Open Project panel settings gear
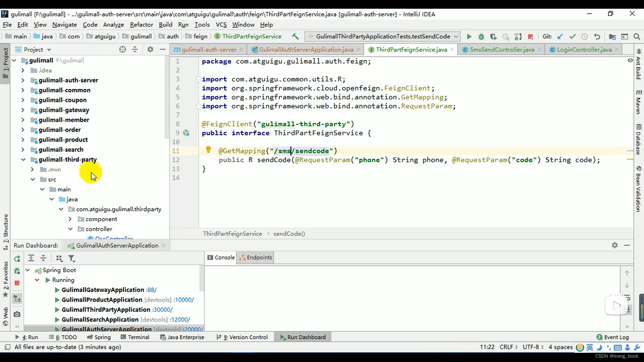The width and height of the screenshot is (644, 362). pyautogui.click(x=150, y=50)
